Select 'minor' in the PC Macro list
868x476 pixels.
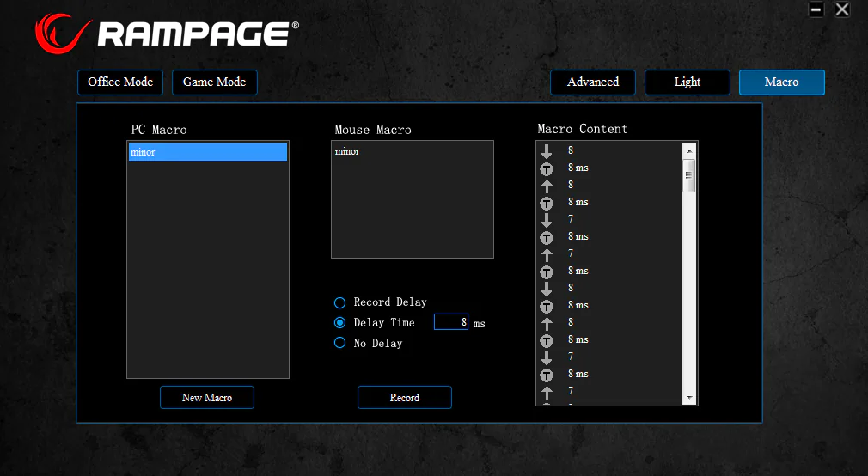[x=208, y=152]
